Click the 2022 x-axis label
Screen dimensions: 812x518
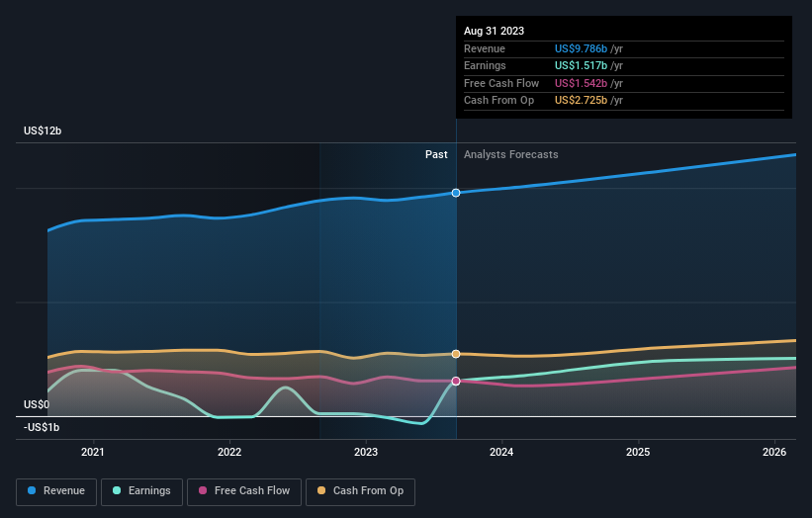(x=229, y=453)
